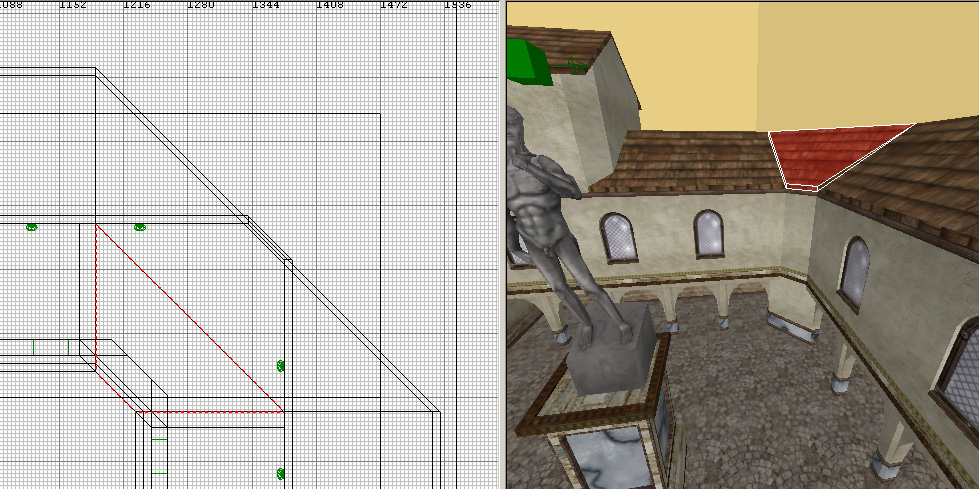Click the gray stone cube under the statue's feet
The height and width of the screenshot is (489, 979).
point(612,352)
